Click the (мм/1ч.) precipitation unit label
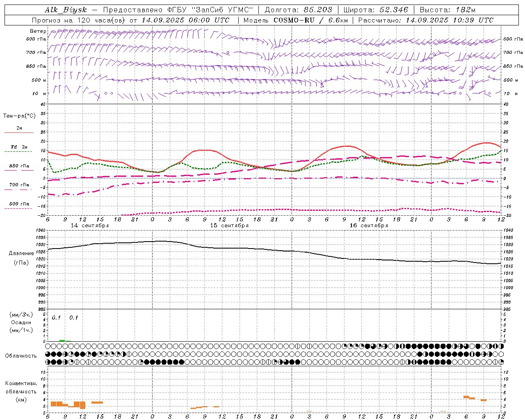The image size is (525, 420). point(21,330)
